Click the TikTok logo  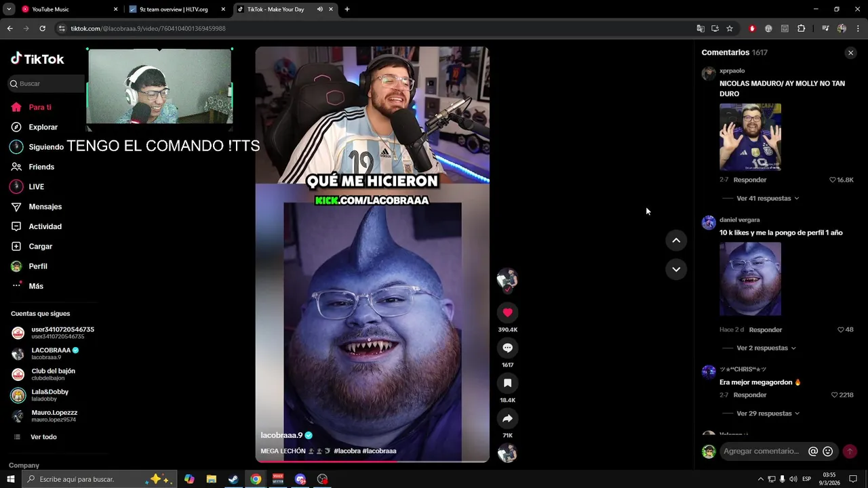37,59
